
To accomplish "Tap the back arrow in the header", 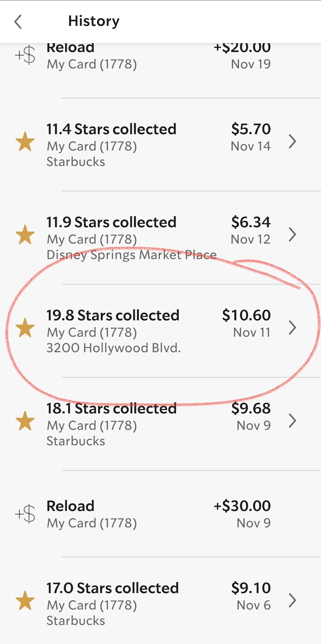I will 18,22.
